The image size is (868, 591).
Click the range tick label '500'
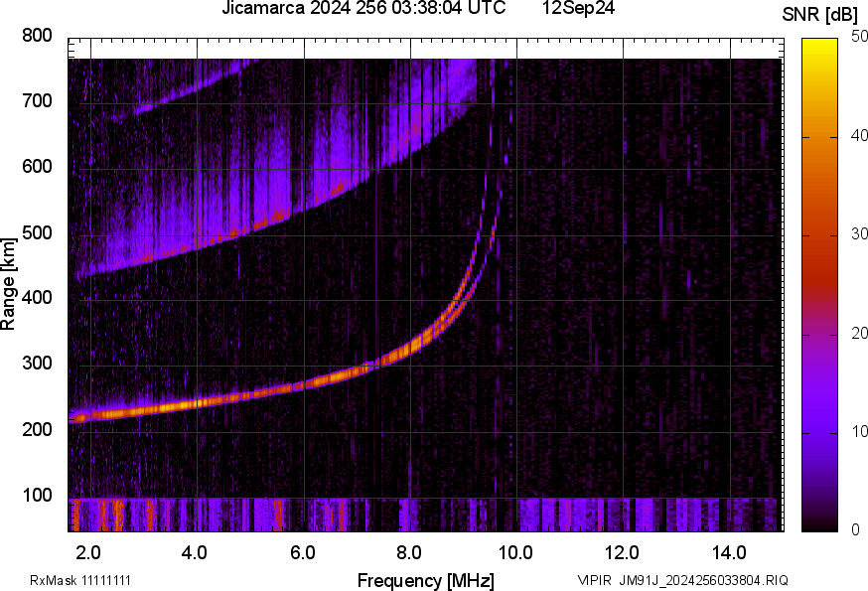click(37, 232)
